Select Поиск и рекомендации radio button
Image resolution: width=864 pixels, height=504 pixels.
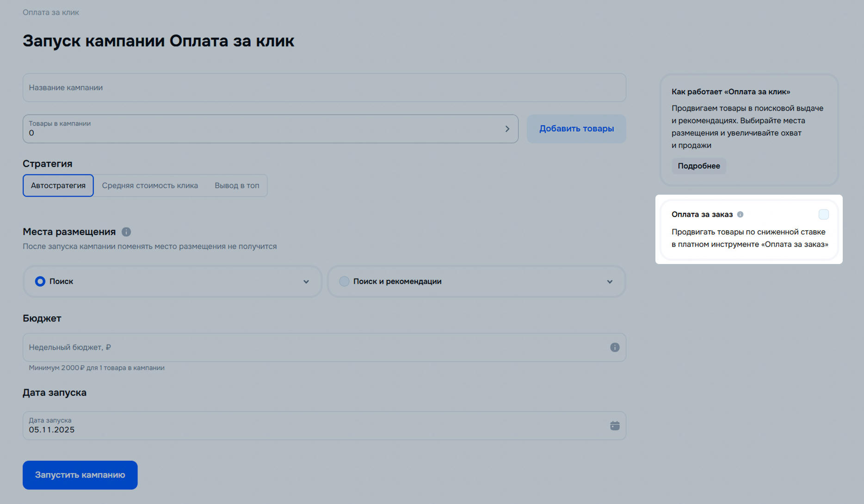point(344,281)
